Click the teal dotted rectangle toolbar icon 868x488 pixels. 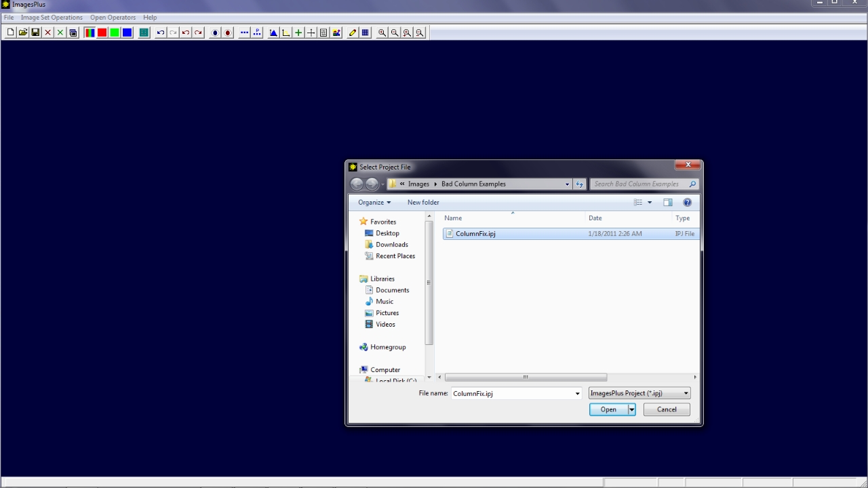[x=144, y=33]
